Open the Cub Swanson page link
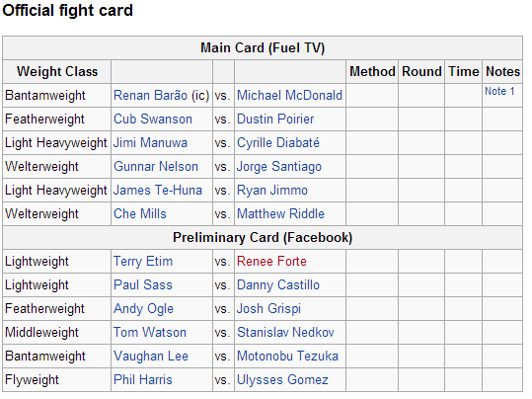This screenshot has height=399, width=532. (153, 120)
